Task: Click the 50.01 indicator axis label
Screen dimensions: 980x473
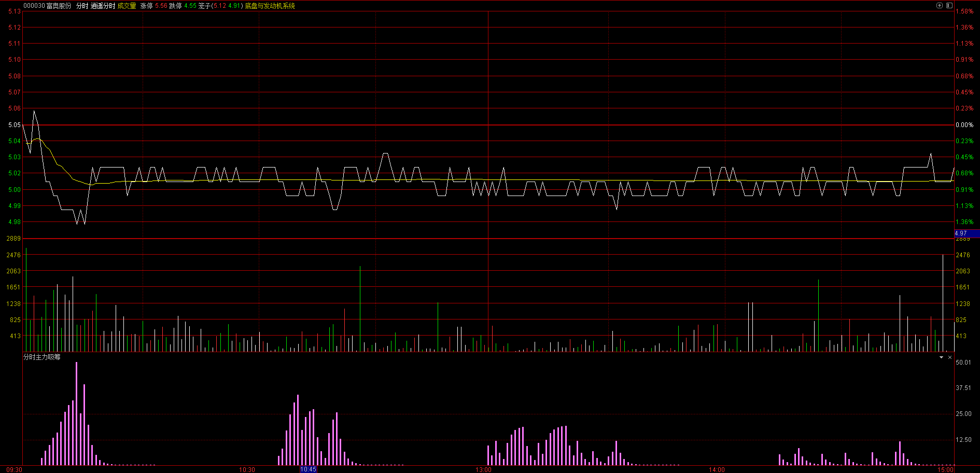Action: pyautogui.click(x=963, y=362)
